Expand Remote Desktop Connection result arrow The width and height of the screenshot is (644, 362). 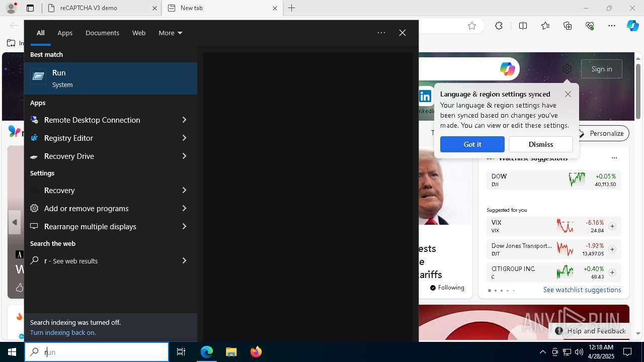point(184,120)
